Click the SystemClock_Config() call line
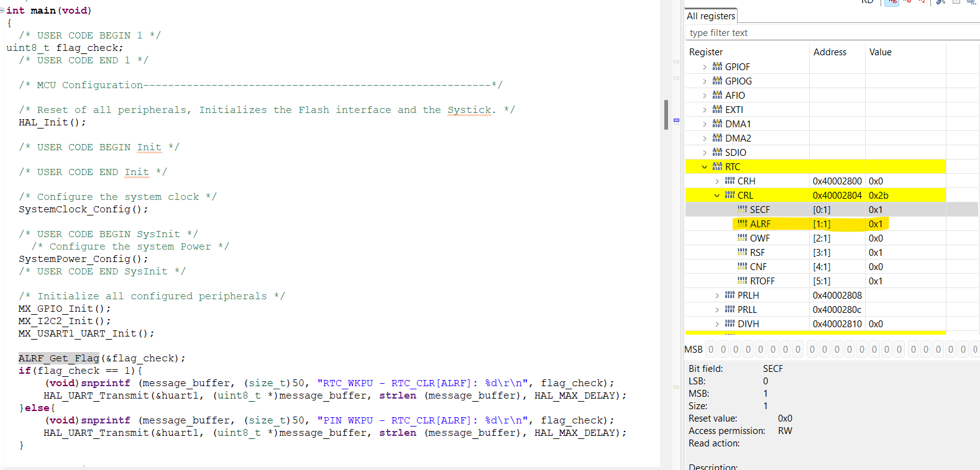 pyautogui.click(x=83, y=209)
